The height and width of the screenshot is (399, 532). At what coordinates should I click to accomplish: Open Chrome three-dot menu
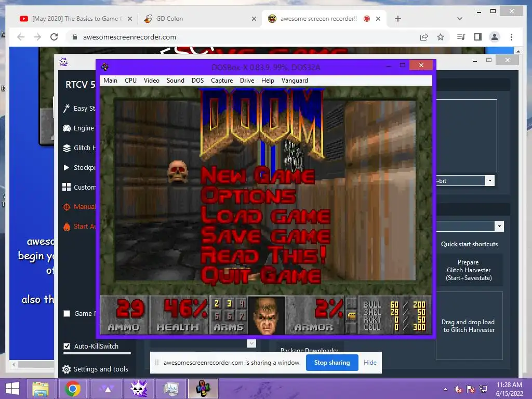pyautogui.click(x=511, y=37)
